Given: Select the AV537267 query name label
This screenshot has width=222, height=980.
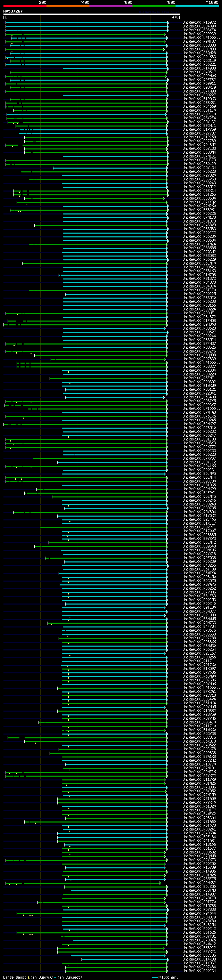Looking at the screenshot, I should click(x=13, y=11).
